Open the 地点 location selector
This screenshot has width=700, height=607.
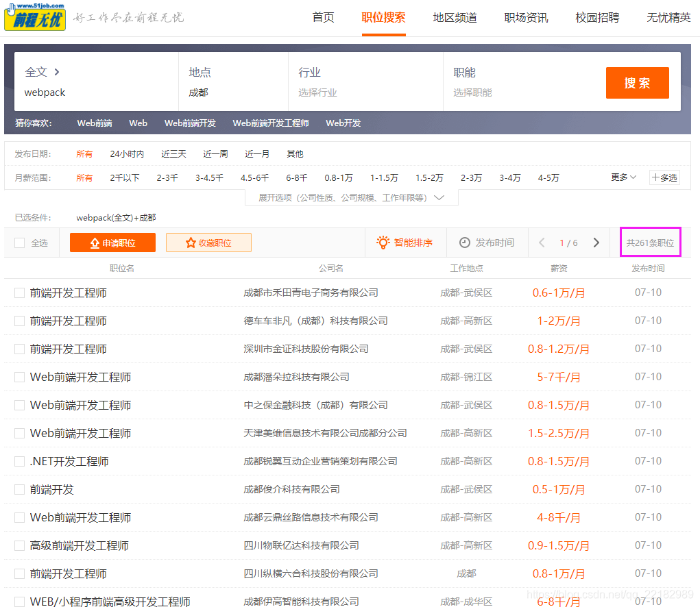tap(234, 82)
